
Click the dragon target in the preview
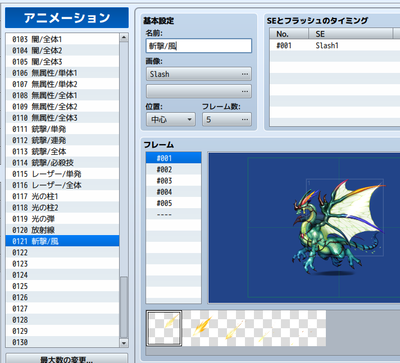point(338,228)
